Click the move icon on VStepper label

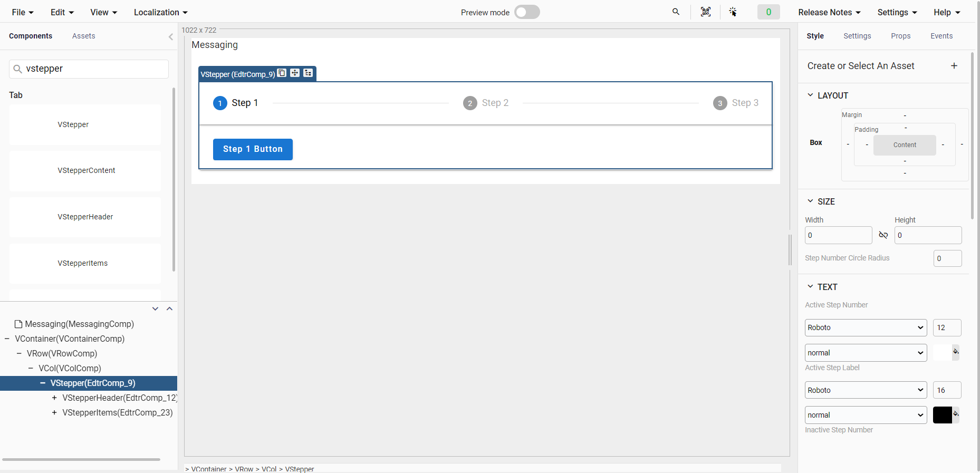click(295, 73)
